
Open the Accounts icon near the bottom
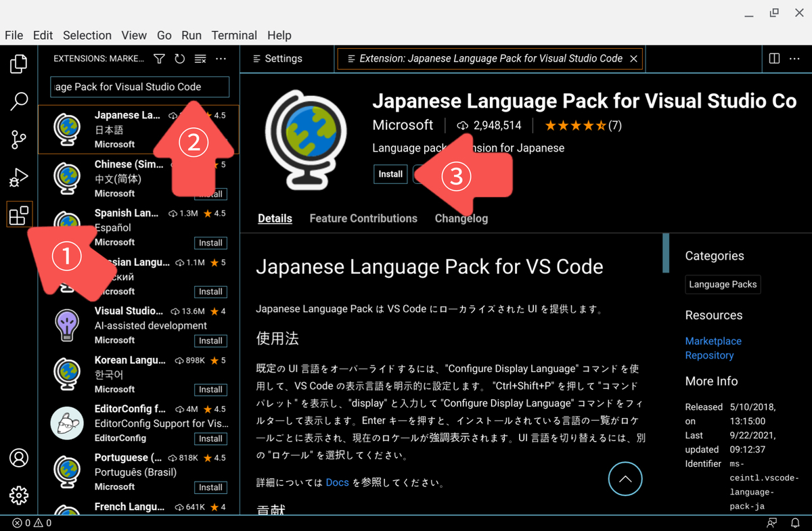18,458
